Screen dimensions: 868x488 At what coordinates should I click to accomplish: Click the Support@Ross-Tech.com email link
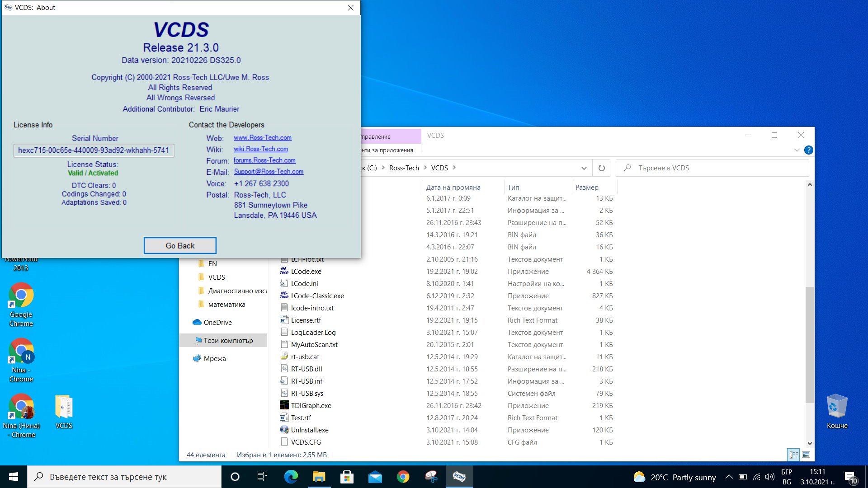269,172
